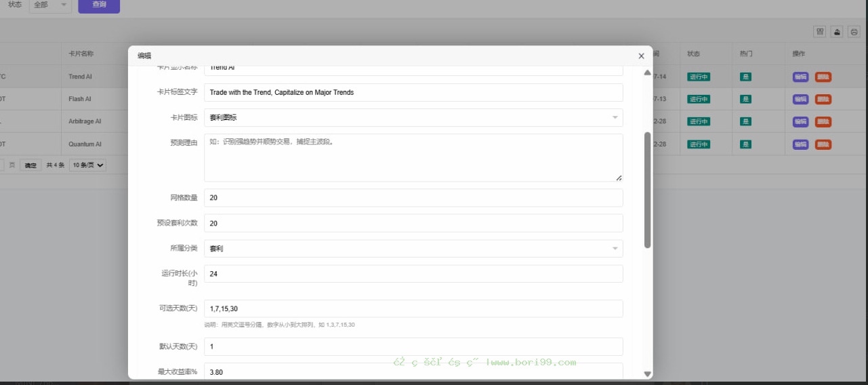Click the export table icon
This screenshot has height=385, width=868.
pyautogui.click(x=838, y=31)
